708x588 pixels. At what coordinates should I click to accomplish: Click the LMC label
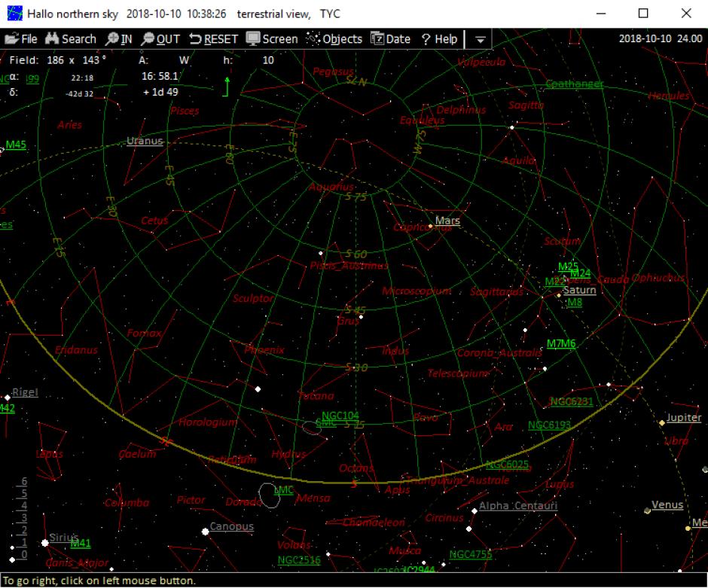tap(283, 490)
